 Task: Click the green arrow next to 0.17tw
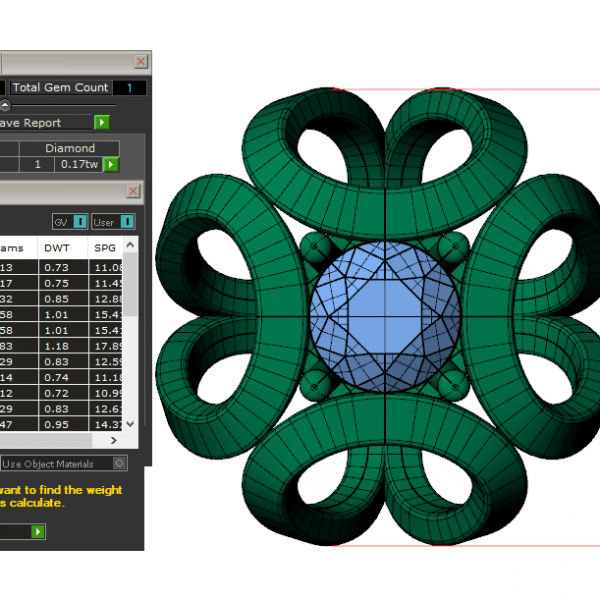(111, 164)
